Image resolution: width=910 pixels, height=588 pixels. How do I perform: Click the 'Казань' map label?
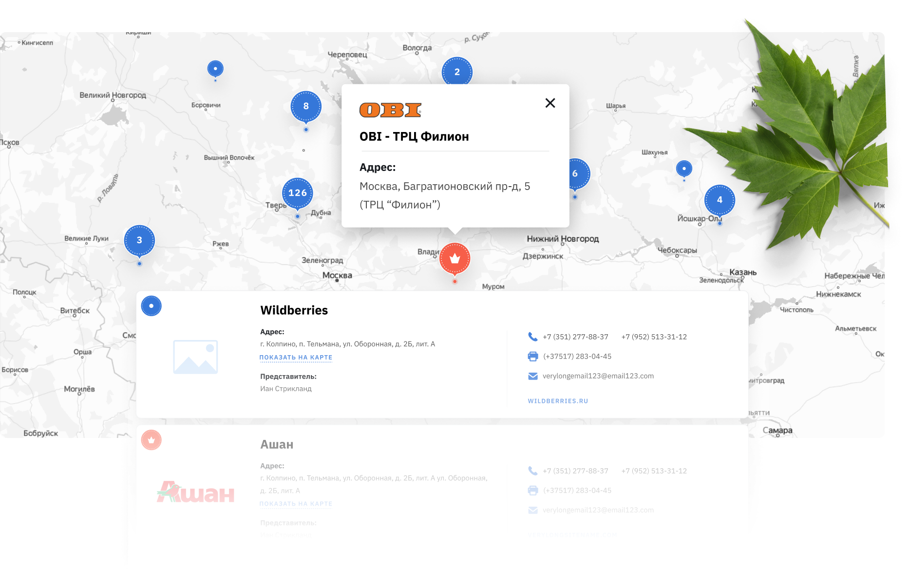point(743,272)
